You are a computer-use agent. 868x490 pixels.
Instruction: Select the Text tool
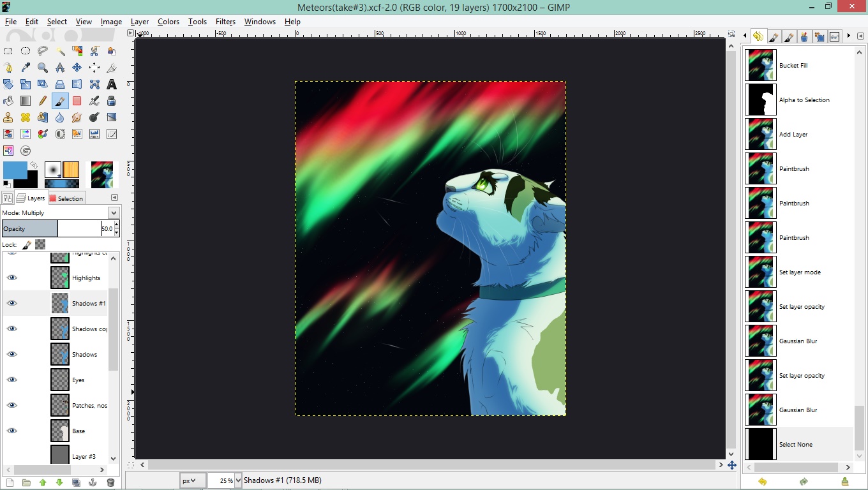point(112,84)
